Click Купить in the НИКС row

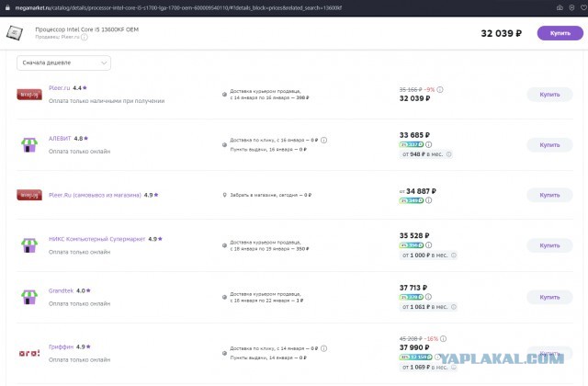pos(549,245)
